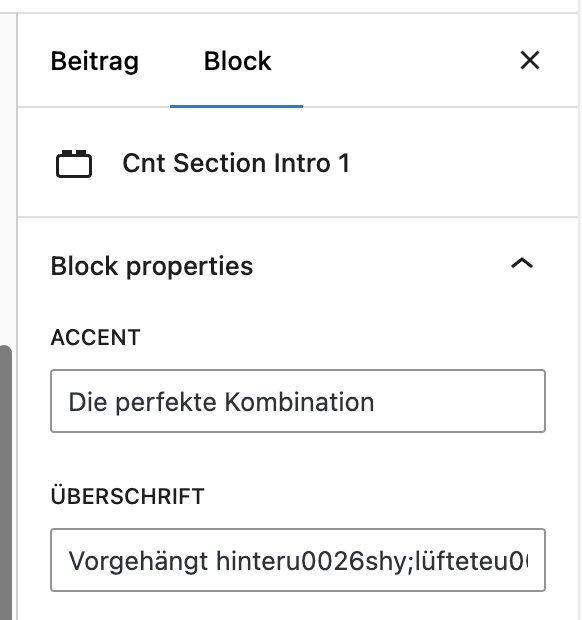Image resolution: width=582 pixels, height=620 pixels.
Task: Collapse Block properties using the chevron arrow
Action: [x=522, y=263]
